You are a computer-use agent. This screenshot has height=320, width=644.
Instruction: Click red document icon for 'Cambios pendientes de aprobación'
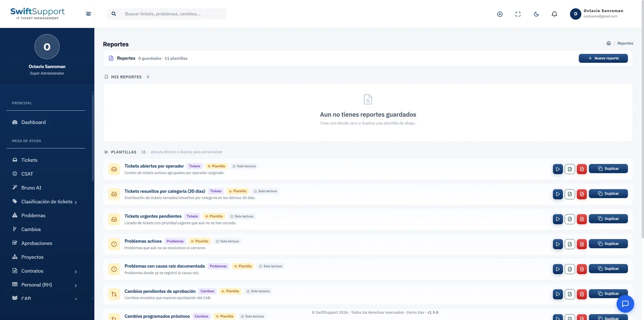coord(582,294)
